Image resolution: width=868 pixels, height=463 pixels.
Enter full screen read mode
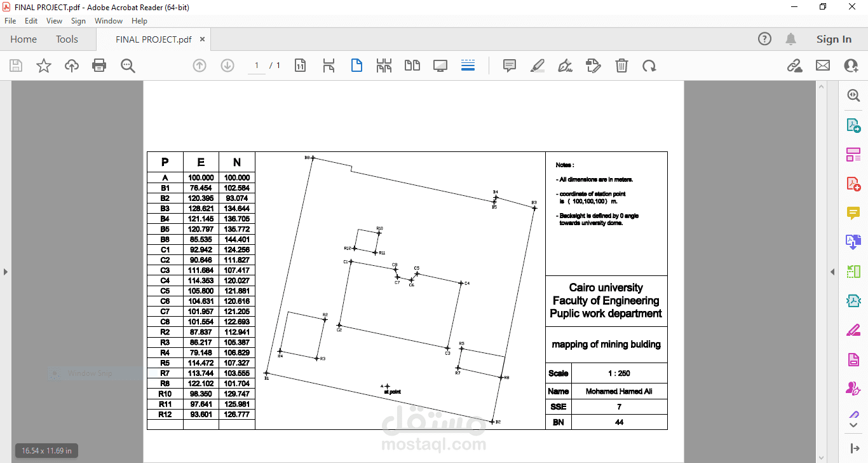click(x=440, y=66)
